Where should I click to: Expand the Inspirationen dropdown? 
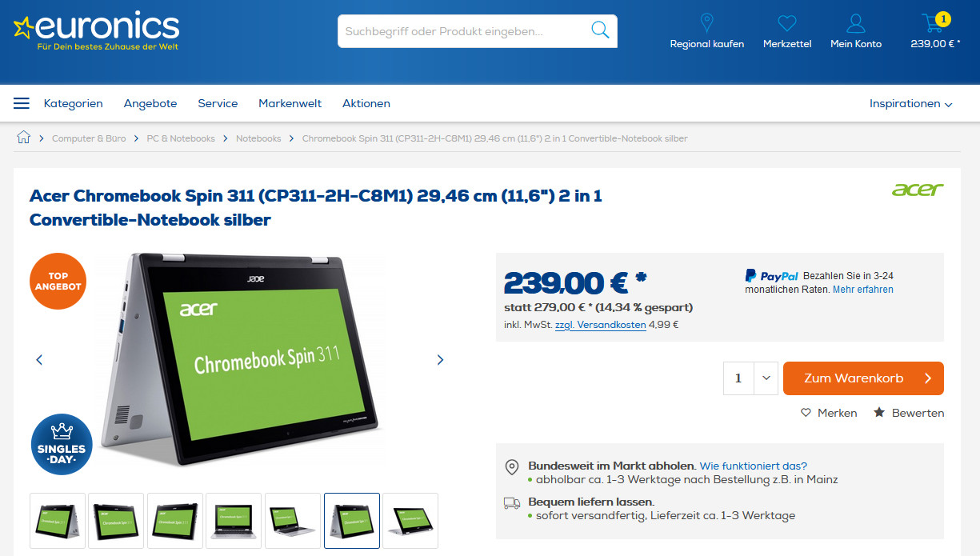tap(911, 103)
